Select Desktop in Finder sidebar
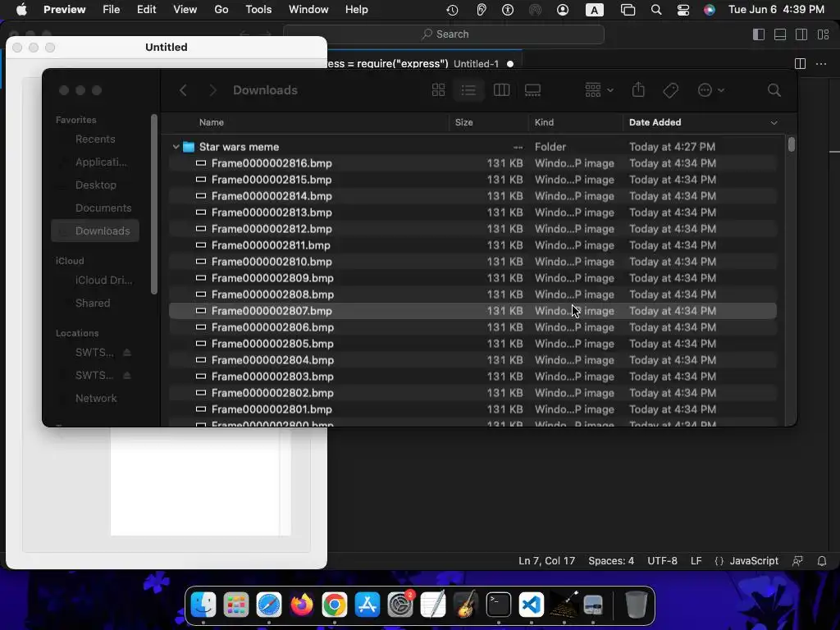The height and width of the screenshot is (630, 840). point(96,185)
